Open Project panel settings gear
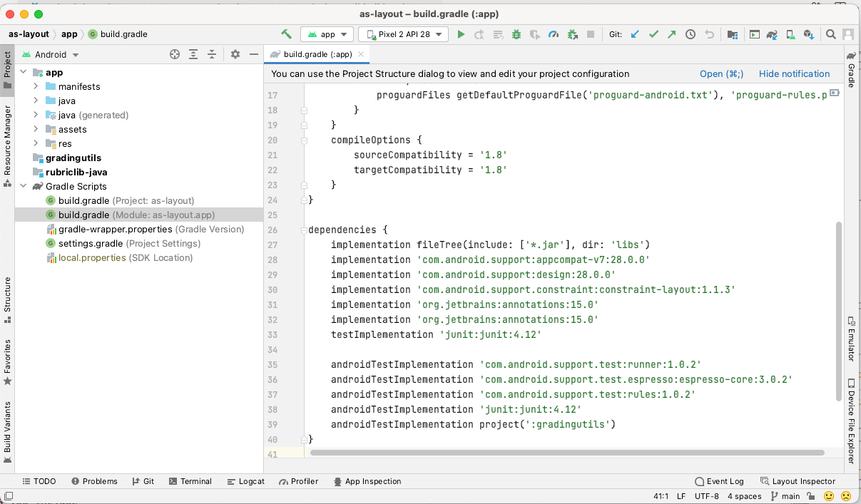861x504 pixels. pyautogui.click(x=235, y=54)
